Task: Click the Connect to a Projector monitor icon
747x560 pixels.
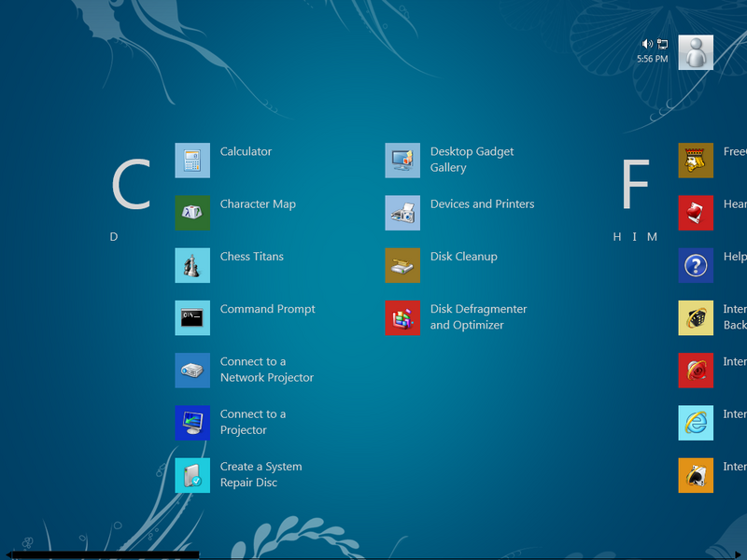Action: (x=192, y=423)
